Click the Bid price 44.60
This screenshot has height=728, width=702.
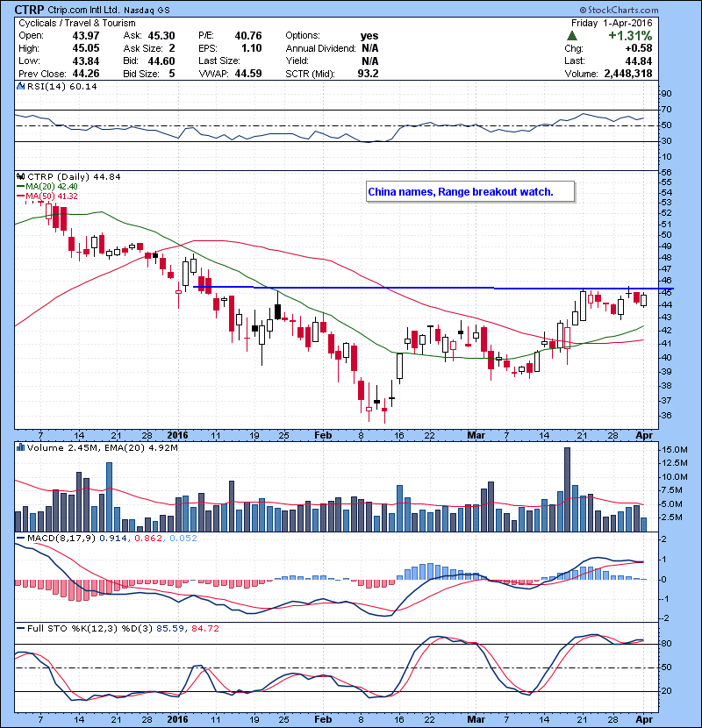point(161,61)
